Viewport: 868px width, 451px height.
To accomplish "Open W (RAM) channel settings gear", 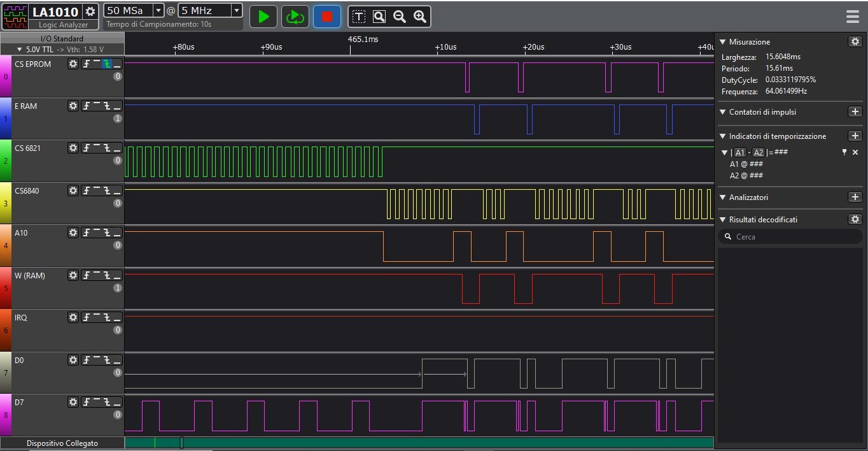I will (x=73, y=275).
